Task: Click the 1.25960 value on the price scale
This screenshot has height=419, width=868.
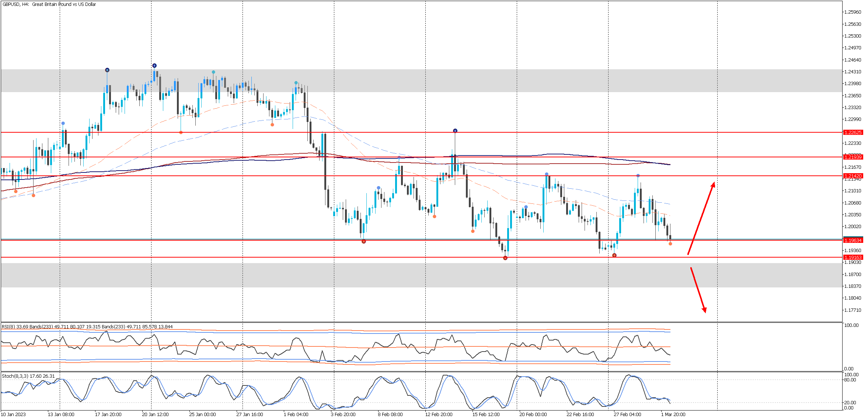Action: [x=853, y=12]
